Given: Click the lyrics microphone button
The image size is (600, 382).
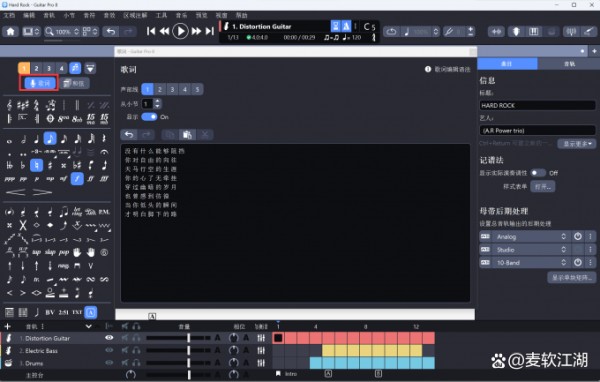Looking at the screenshot, I should point(39,83).
